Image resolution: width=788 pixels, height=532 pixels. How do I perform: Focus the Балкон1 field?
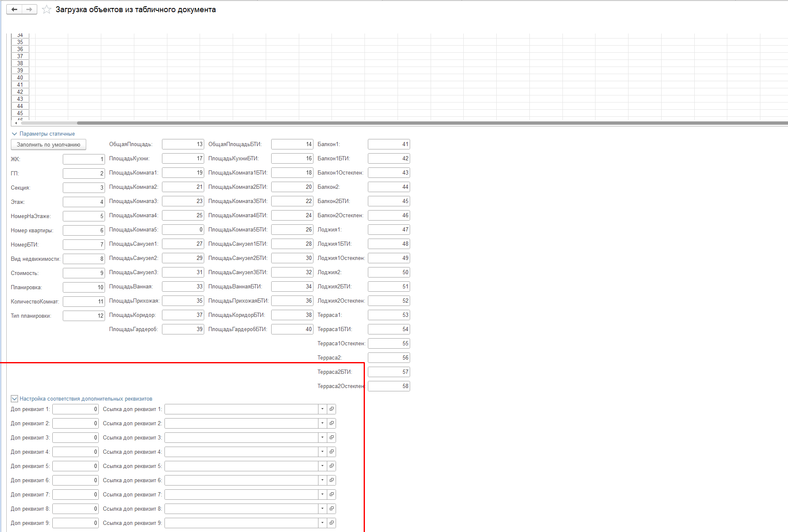pos(389,144)
